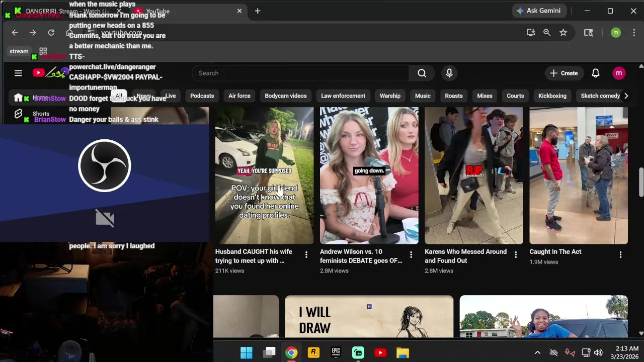The width and height of the screenshot is (644, 362).
Task: Open options for 'Husband CAUGHT his wife' short
Action: pos(306,255)
